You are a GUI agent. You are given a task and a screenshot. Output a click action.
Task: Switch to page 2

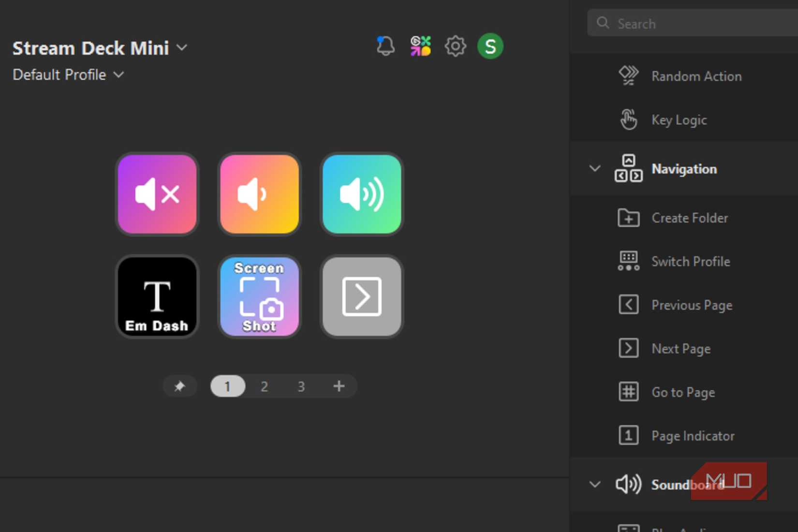coord(264,386)
